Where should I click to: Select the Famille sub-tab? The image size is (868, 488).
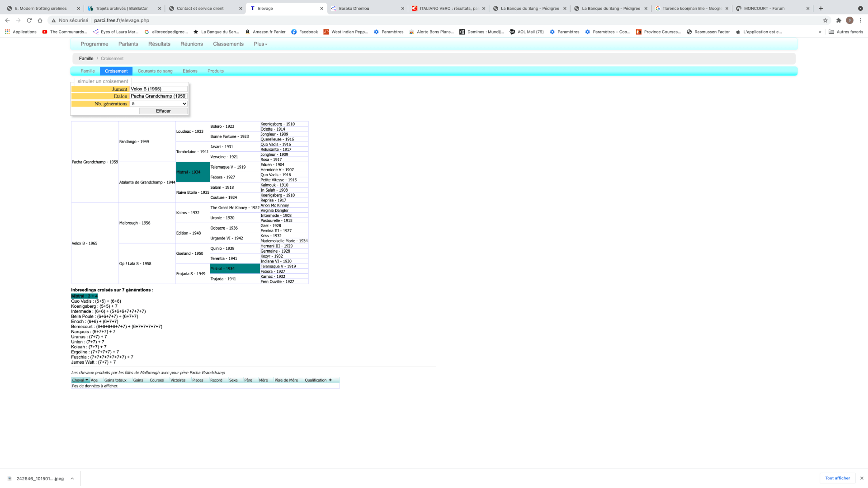pos(88,71)
